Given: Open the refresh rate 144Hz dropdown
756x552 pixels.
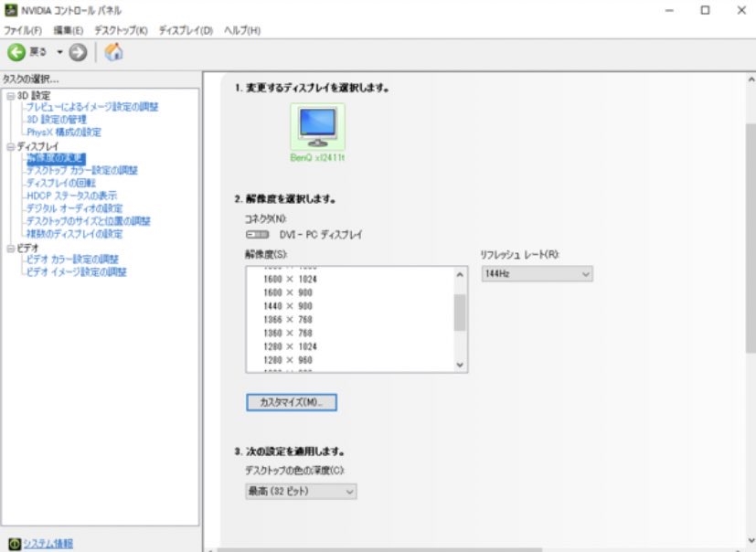Looking at the screenshot, I should pos(538,274).
